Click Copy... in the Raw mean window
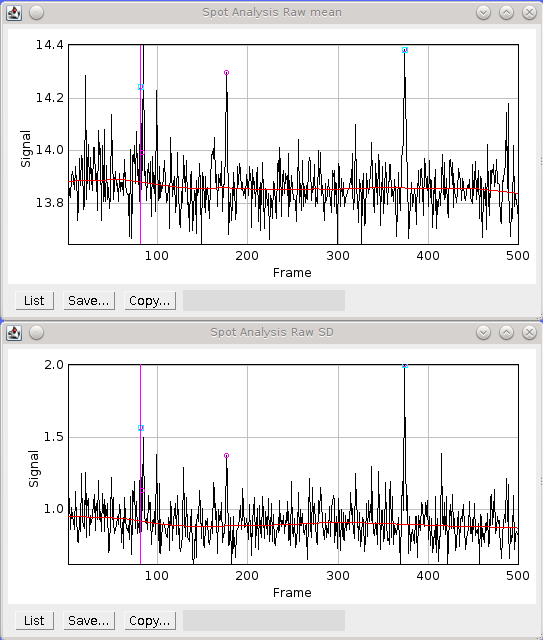 click(150, 301)
